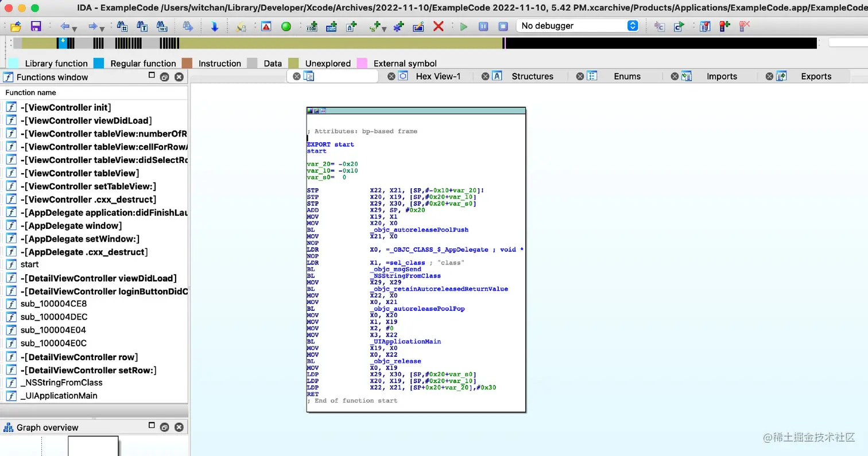Save the database with the floppy disk icon
Screen dimensions: 868x456
point(36,26)
